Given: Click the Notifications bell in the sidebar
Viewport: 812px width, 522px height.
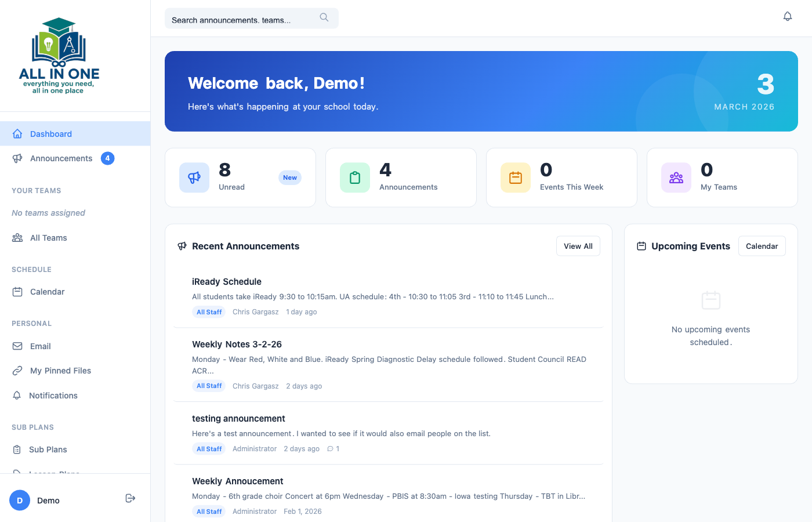Looking at the screenshot, I should click(18, 395).
